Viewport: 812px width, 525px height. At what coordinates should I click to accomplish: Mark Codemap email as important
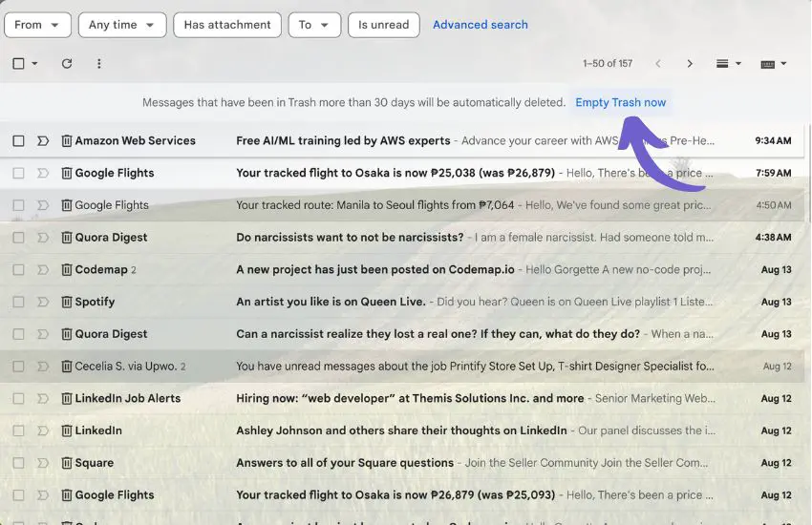click(x=43, y=269)
